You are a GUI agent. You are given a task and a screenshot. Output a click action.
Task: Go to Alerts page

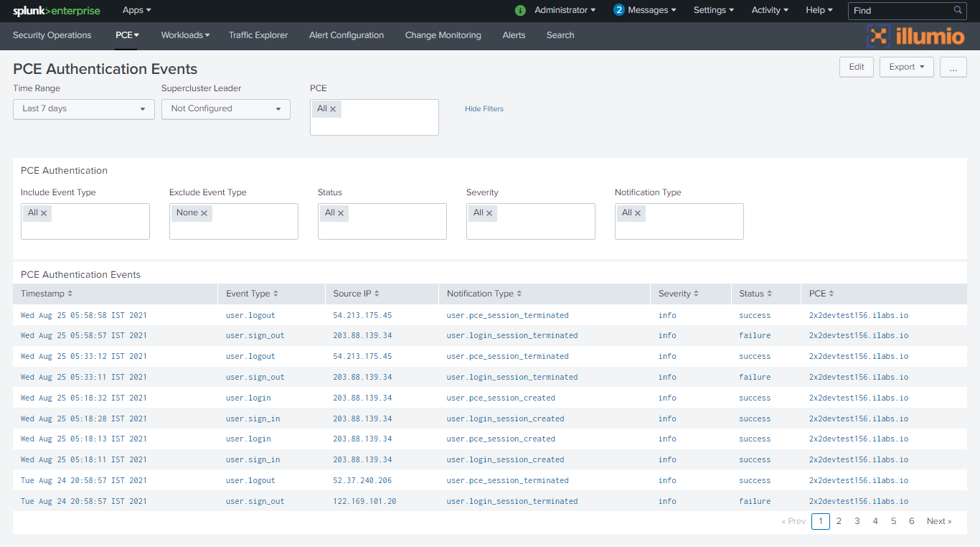click(514, 35)
